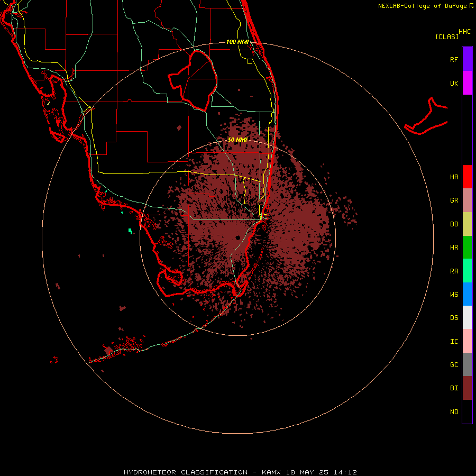Click the 'DS' legend label
This screenshot has height=476, width=476.
pyautogui.click(x=454, y=318)
